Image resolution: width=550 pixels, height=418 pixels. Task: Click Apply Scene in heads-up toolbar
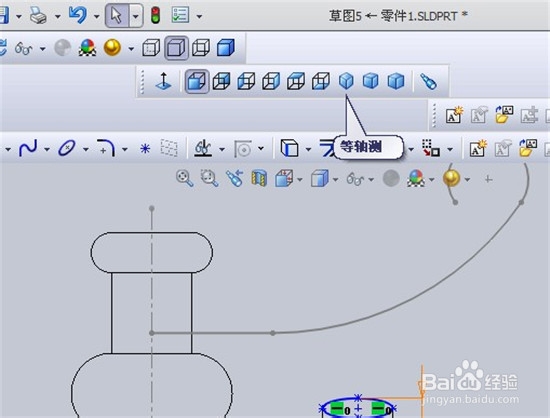click(x=416, y=178)
